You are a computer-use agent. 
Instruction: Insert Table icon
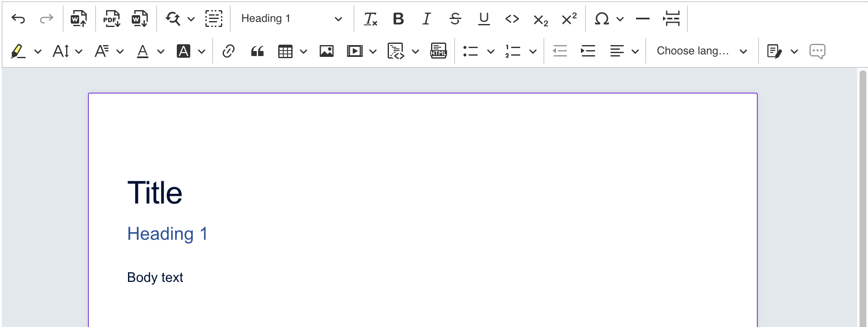click(x=285, y=51)
